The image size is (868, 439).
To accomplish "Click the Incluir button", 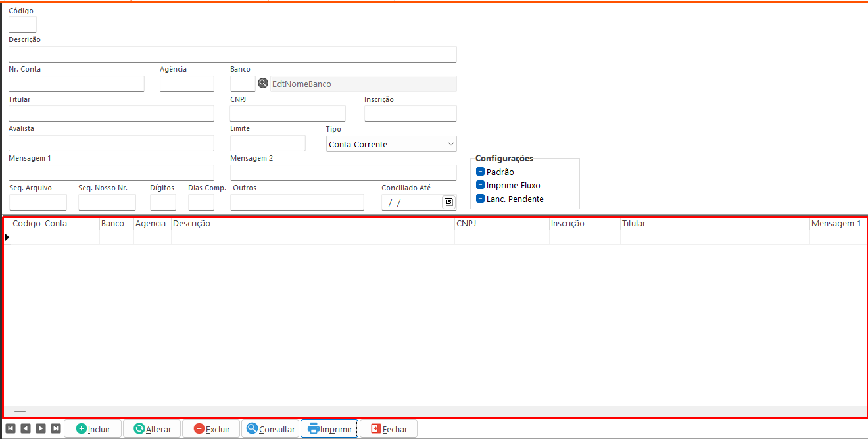I will [93, 429].
